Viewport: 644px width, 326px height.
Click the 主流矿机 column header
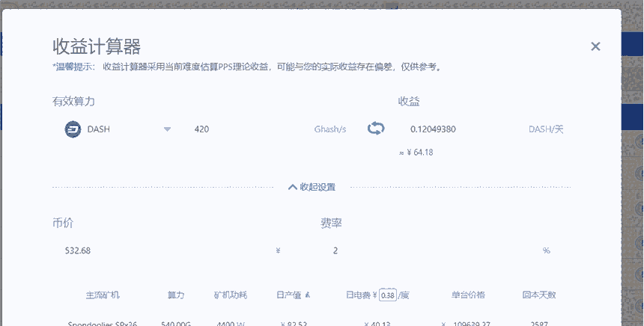(x=103, y=295)
